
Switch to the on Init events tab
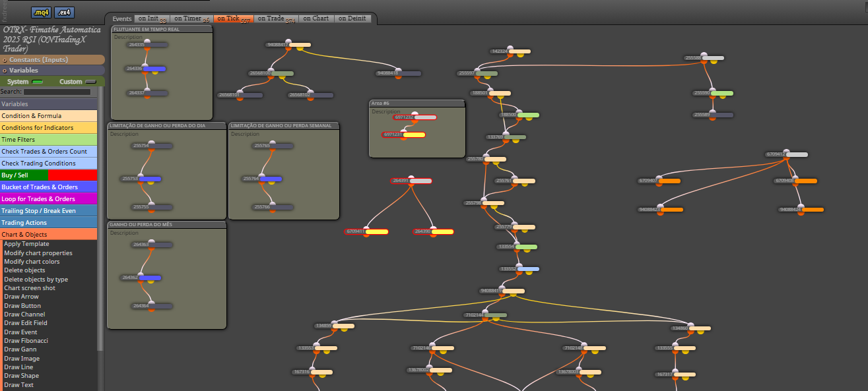(152, 18)
